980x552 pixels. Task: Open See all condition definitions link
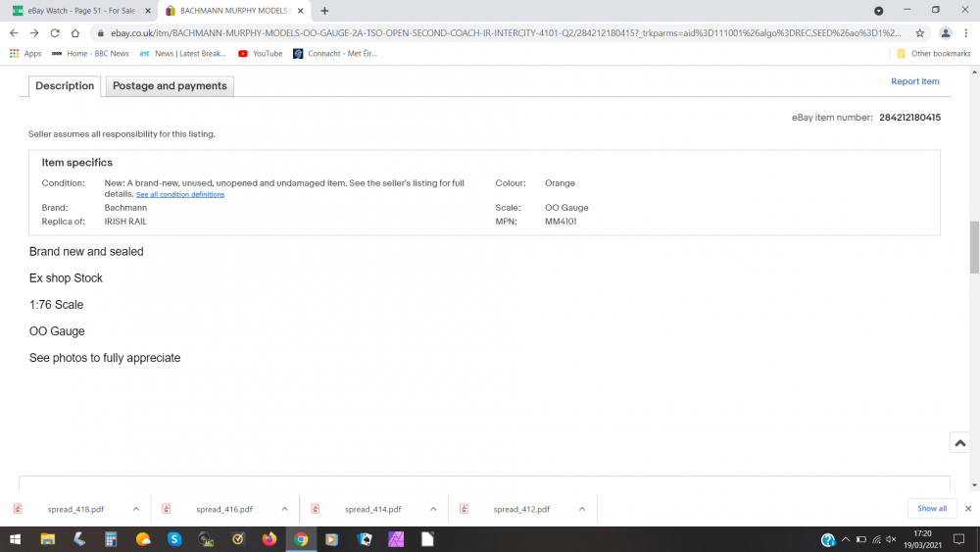(180, 194)
